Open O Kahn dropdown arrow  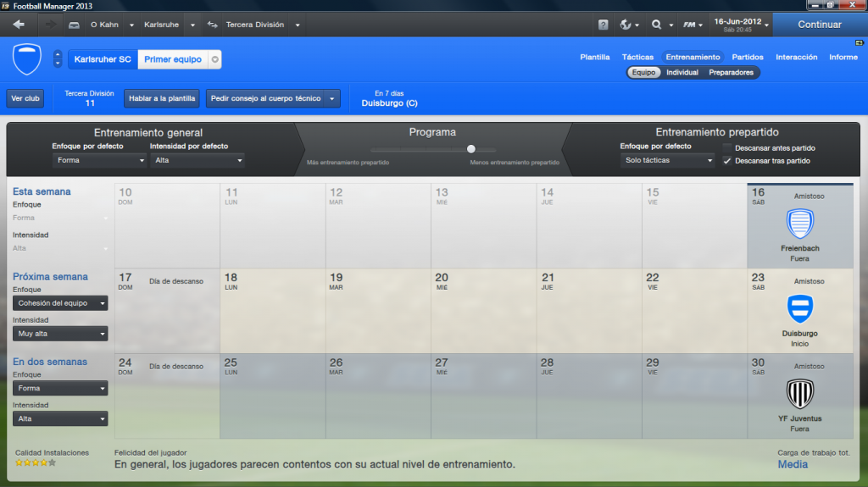(x=131, y=25)
